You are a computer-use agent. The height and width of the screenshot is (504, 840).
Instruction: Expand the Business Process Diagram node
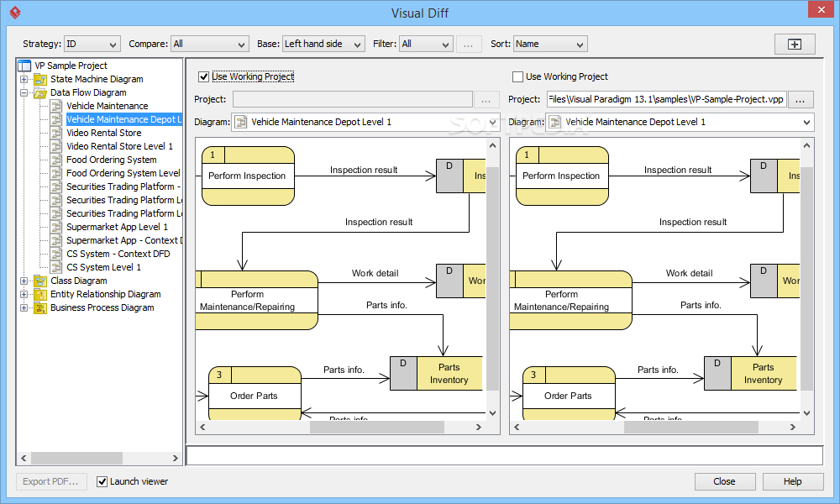(x=24, y=307)
